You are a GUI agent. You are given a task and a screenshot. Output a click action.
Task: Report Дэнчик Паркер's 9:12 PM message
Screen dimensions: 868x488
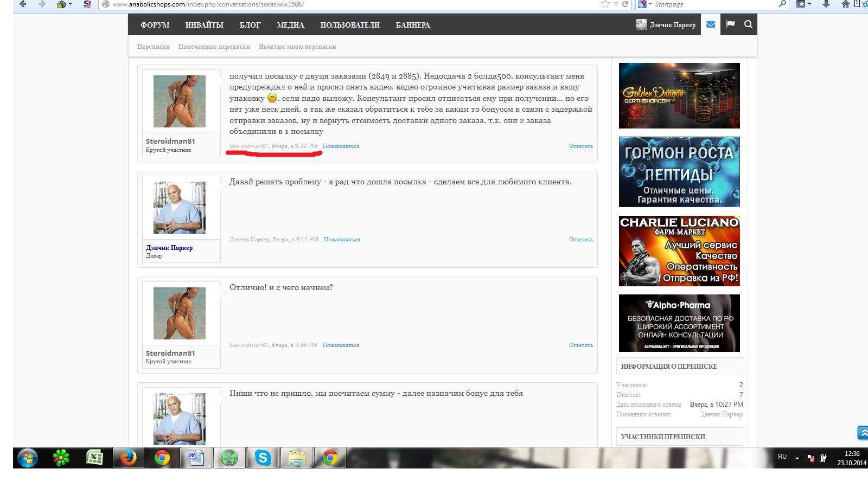coord(342,240)
